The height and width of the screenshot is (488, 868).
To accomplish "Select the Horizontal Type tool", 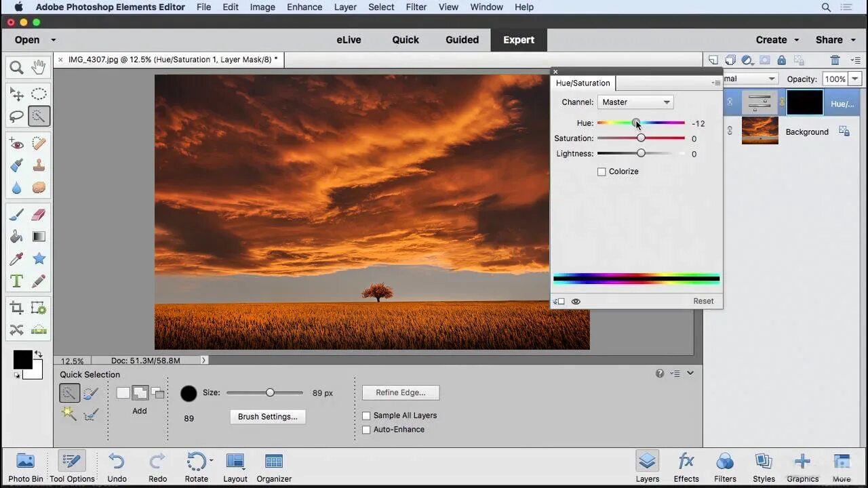I will 17,280.
